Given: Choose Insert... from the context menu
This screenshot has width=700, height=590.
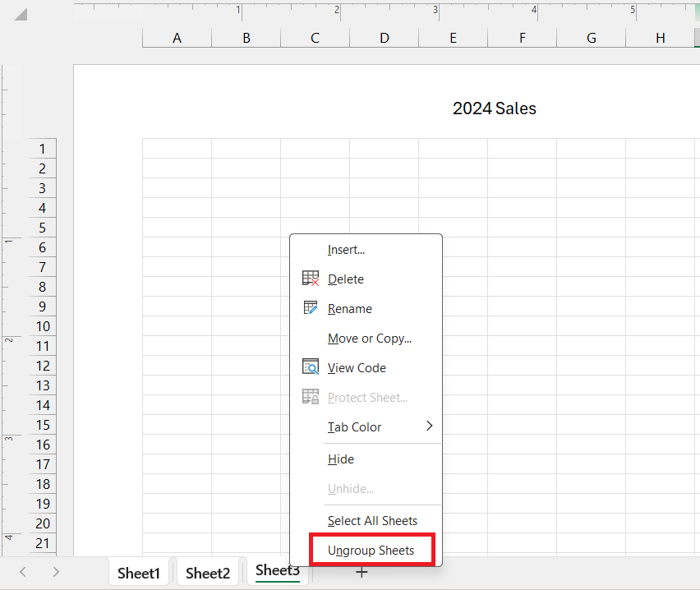Looking at the screenshot, I should (366, 250).
